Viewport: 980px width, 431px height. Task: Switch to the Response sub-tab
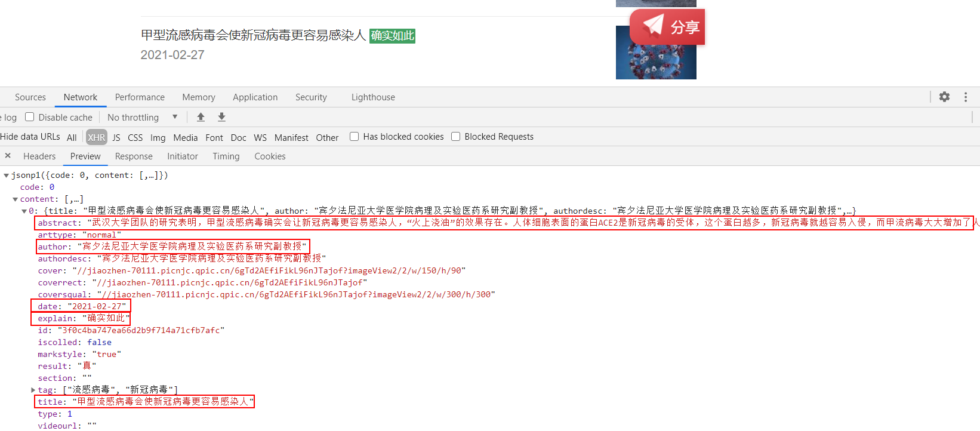click(x=134, y=156)
